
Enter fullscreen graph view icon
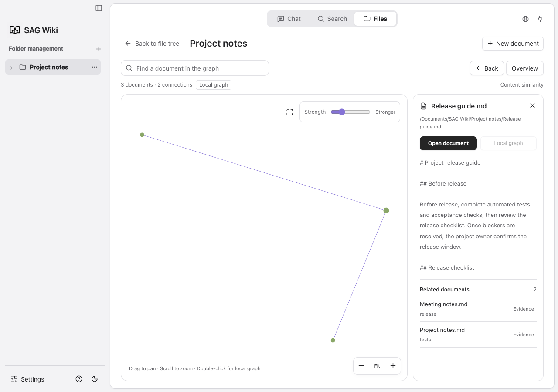289,112
